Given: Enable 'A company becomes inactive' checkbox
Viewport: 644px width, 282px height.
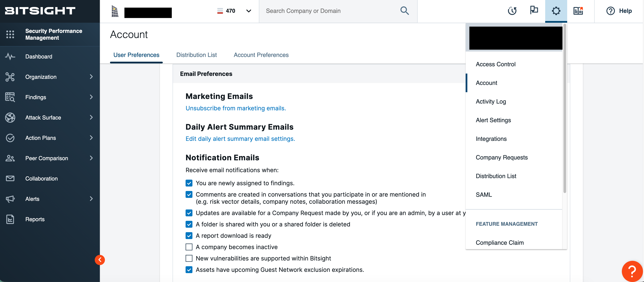Looking at the screenshot, I should point(189,247).
